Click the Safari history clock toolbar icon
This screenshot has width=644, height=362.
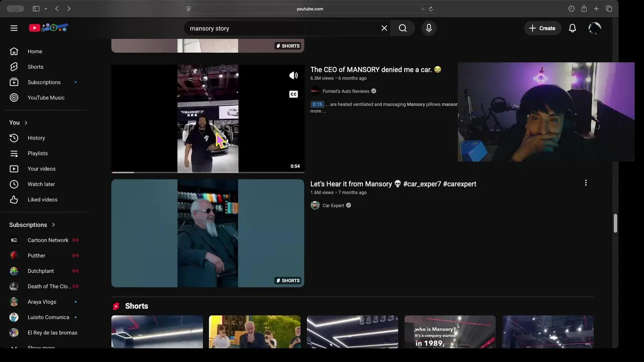tap(572, 9)
